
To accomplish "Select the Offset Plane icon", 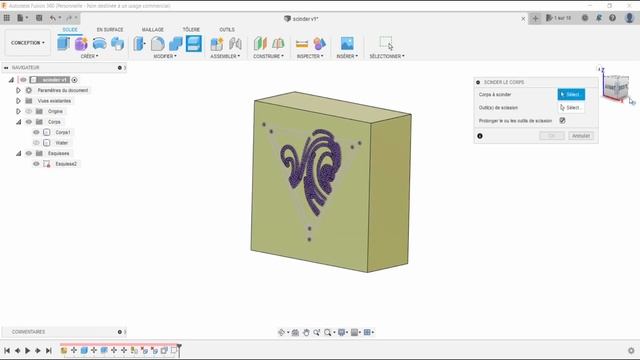I will click(x=260, y=43).
